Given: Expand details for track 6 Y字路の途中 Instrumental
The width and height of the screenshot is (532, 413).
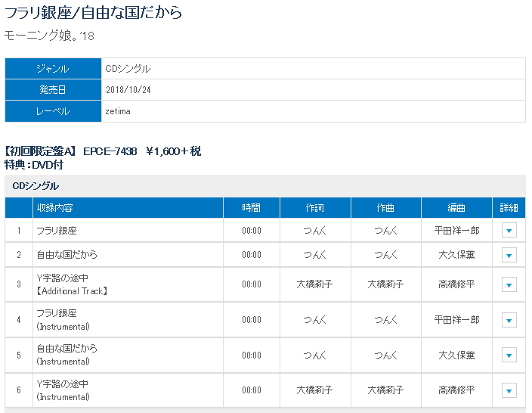Looking at the screenshot, I should (x=509, y=390).
